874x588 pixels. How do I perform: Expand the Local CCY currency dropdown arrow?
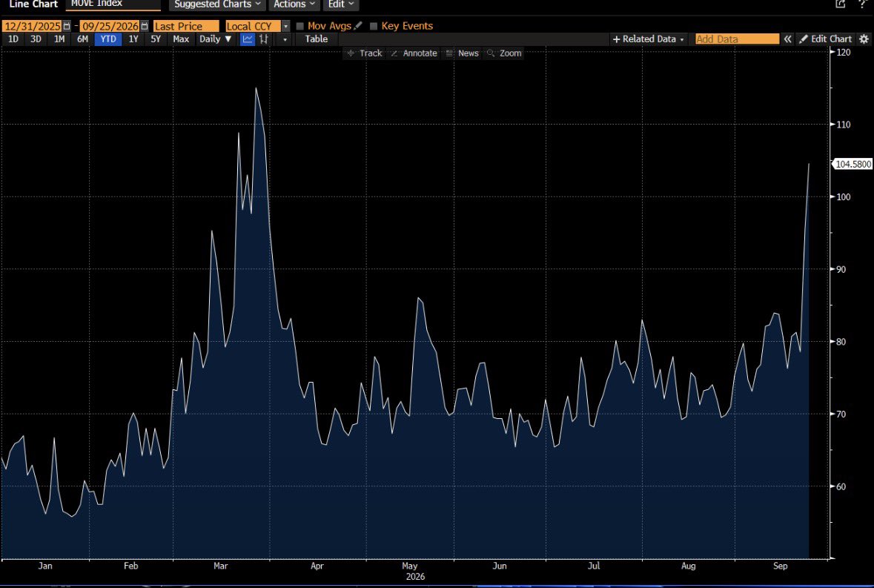[x=285, y=26]
